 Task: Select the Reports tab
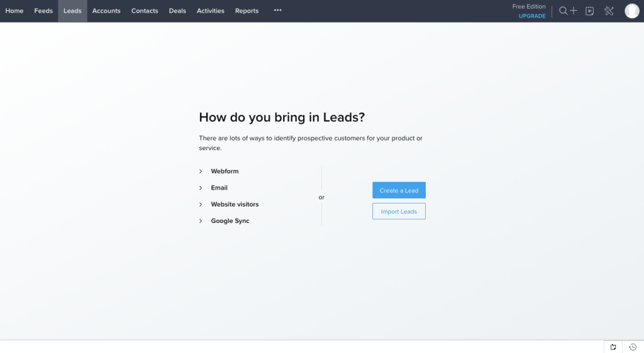(247, 11)
